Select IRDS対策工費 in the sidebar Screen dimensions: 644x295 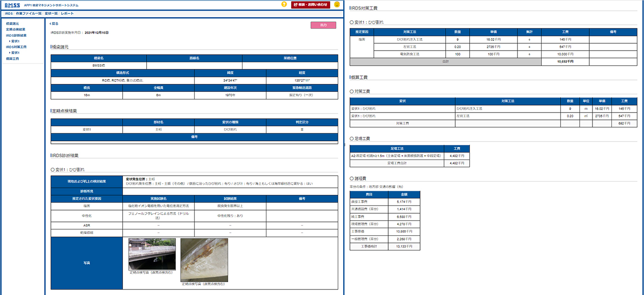click(x=16, y=47)
